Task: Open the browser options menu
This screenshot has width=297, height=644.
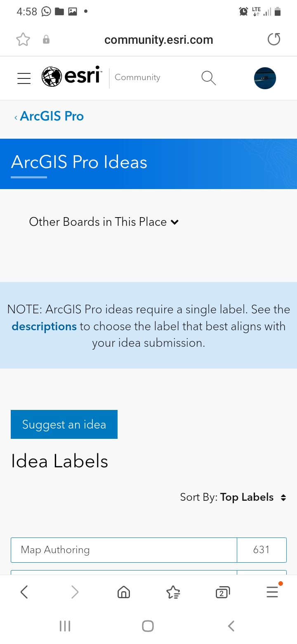Action: (x=272, y=592)
